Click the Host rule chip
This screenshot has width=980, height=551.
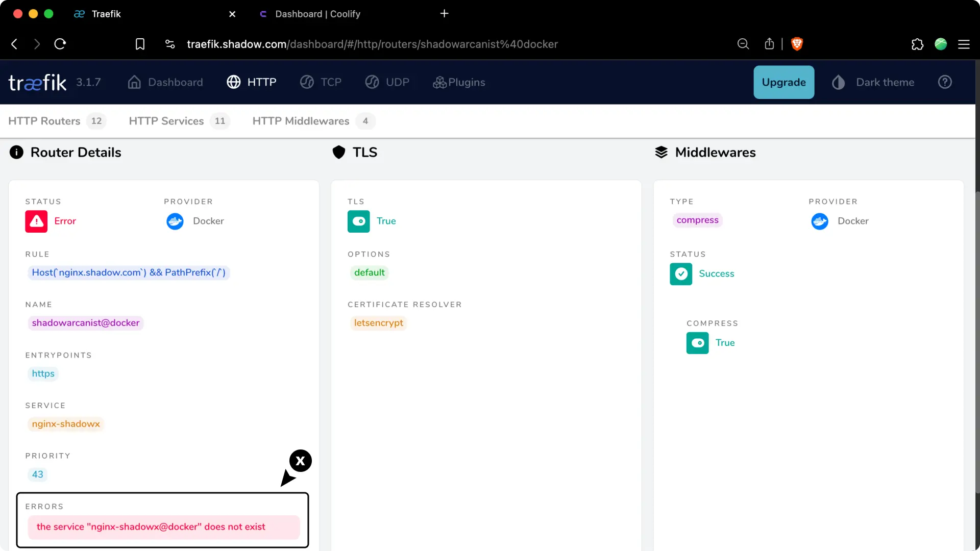pos(129,272)
